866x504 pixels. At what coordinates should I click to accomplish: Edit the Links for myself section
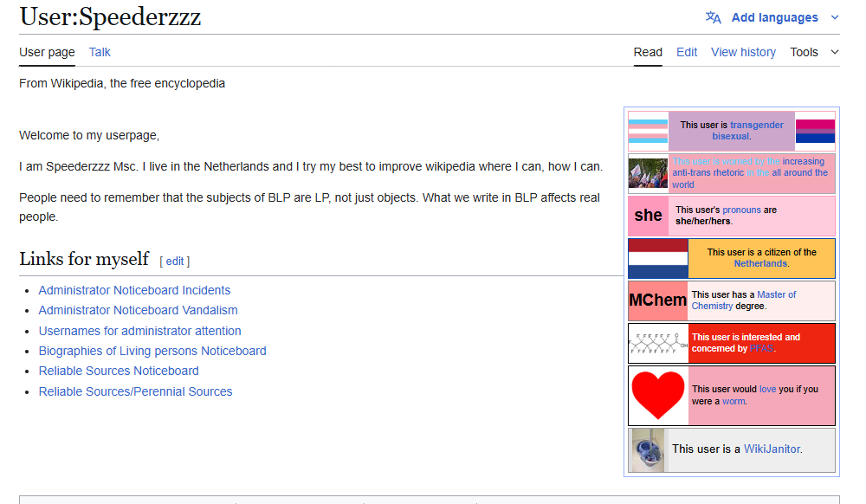click(x=175, y=262)
